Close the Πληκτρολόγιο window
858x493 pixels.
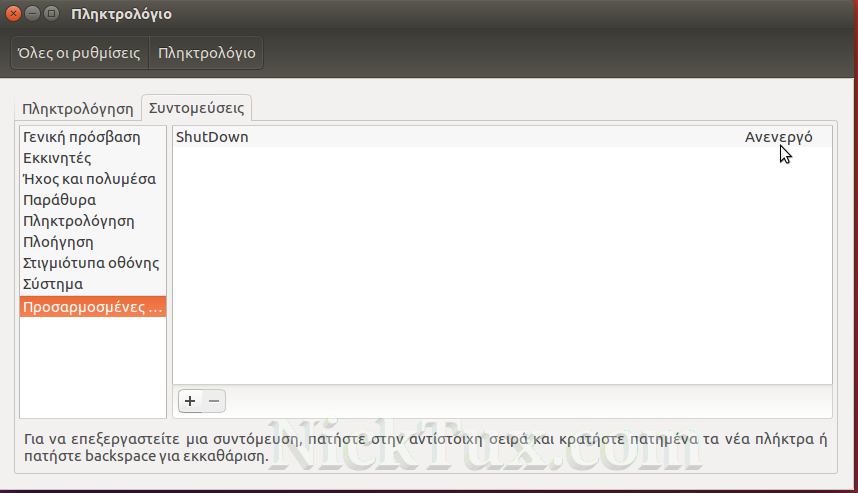[x=14, y=14]
